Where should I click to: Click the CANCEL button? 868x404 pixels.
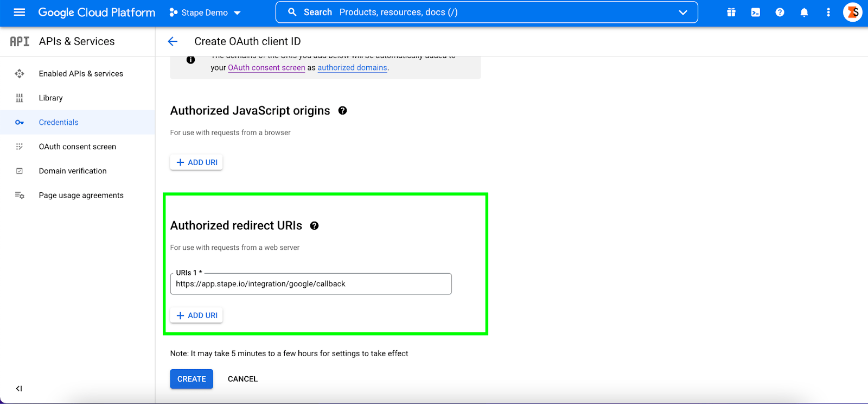242,379
